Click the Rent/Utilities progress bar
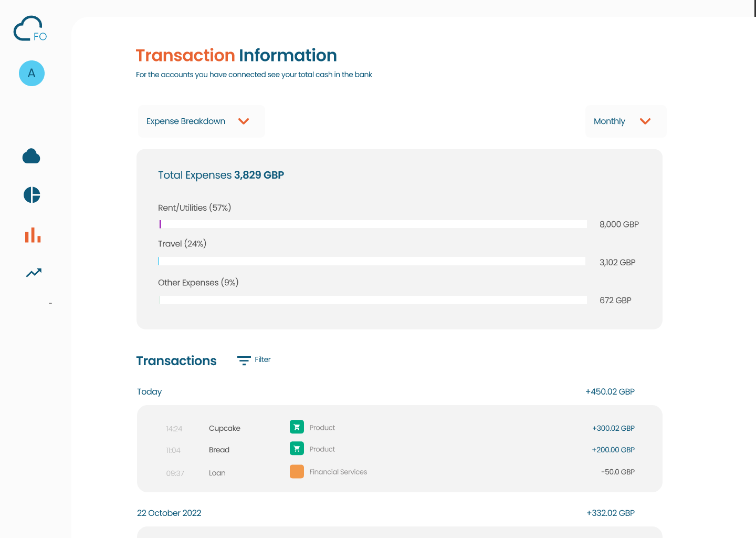Viewport: 756px width, 538px height. 373,224
